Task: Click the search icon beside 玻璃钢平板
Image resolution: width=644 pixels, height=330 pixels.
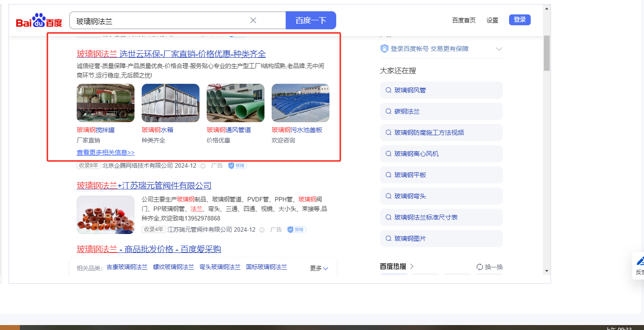Action: tap(388, 175)
